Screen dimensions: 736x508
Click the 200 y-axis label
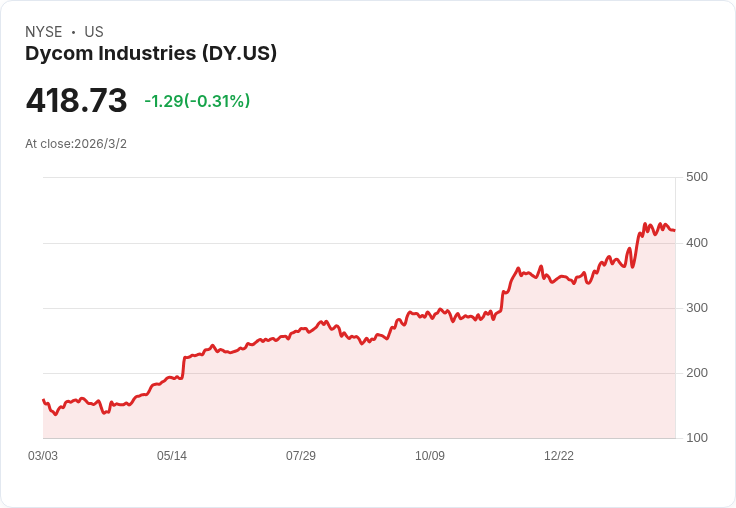tap(696, 373)
